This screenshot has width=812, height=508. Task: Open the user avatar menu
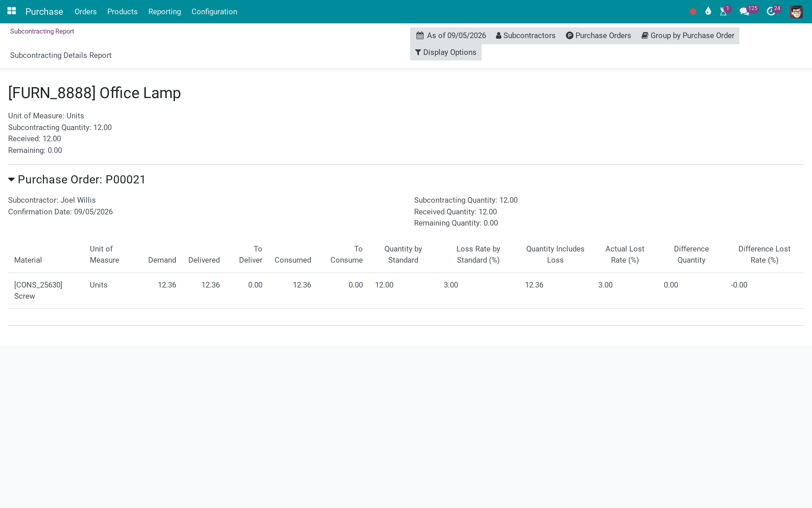(x=796, y=12)
